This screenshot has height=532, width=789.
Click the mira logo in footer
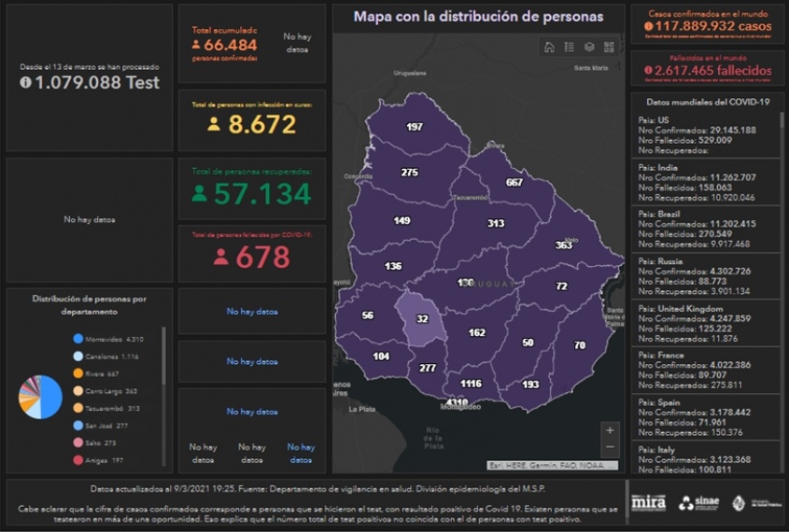649,502
